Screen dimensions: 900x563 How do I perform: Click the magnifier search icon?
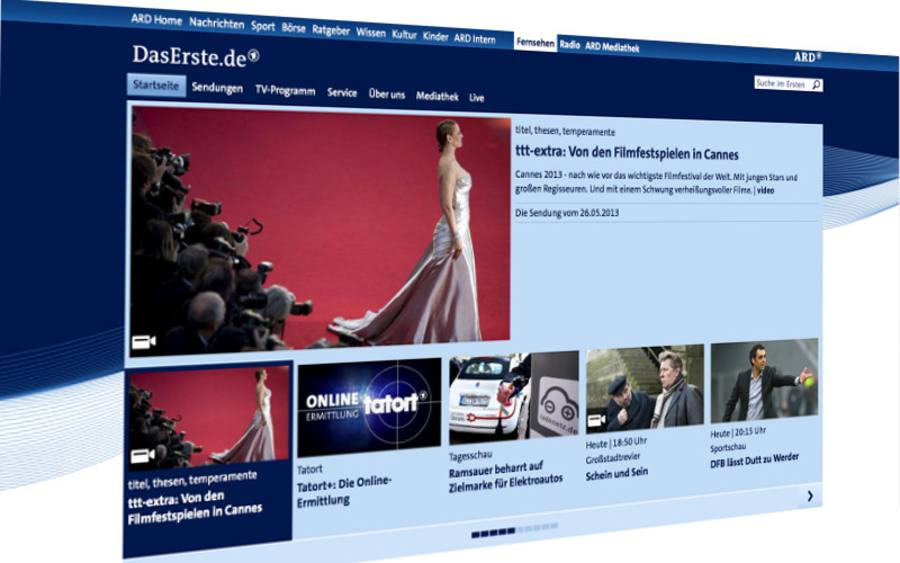[816, 85]
